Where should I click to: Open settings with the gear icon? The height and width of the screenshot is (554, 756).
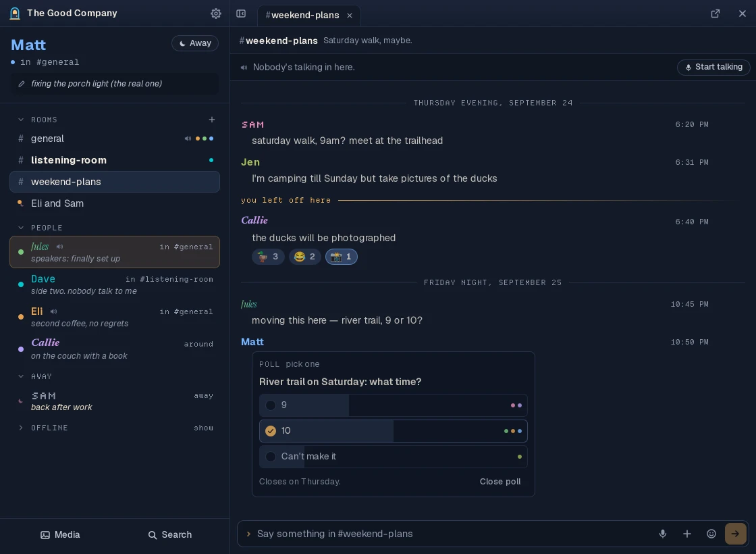click(216, 14)
